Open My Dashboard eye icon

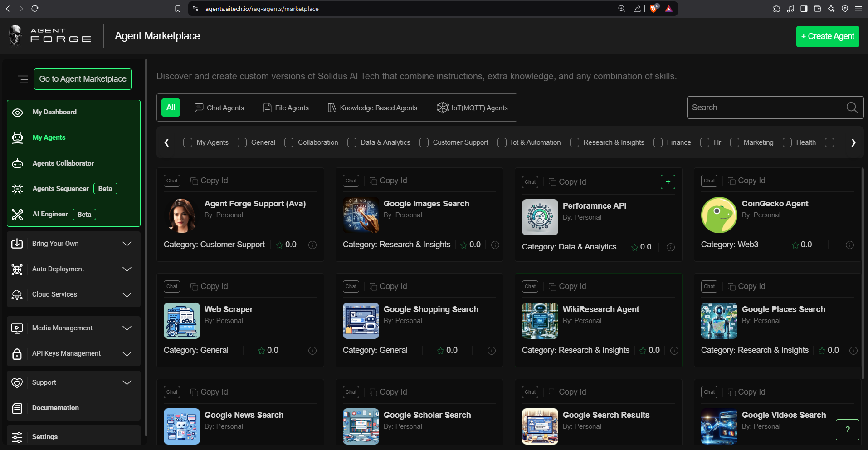(x=17, y=112)
